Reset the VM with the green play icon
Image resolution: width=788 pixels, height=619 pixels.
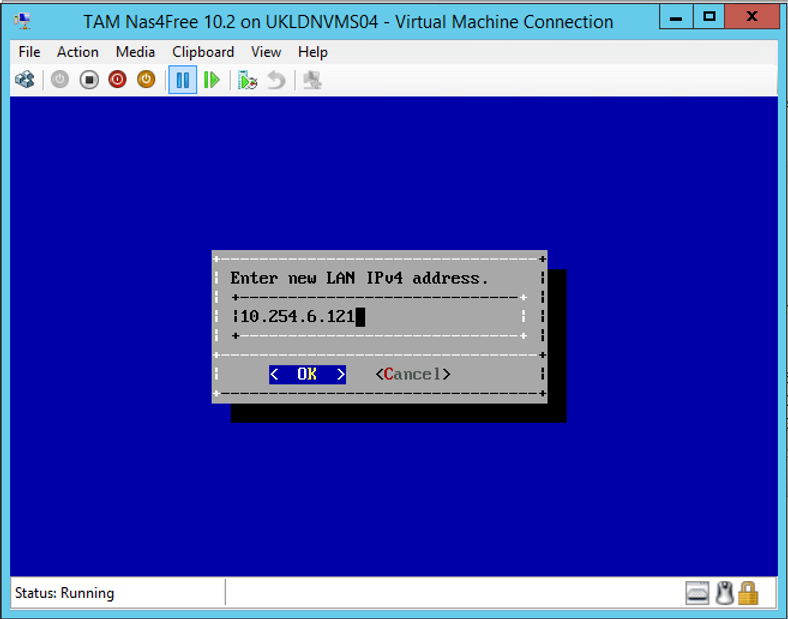[x=212, y=79]
